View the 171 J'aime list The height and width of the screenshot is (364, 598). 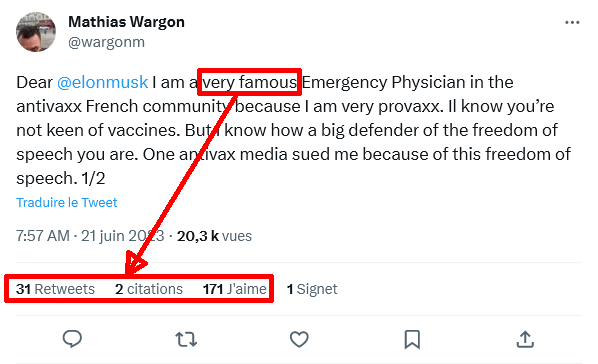coord(235,289)
